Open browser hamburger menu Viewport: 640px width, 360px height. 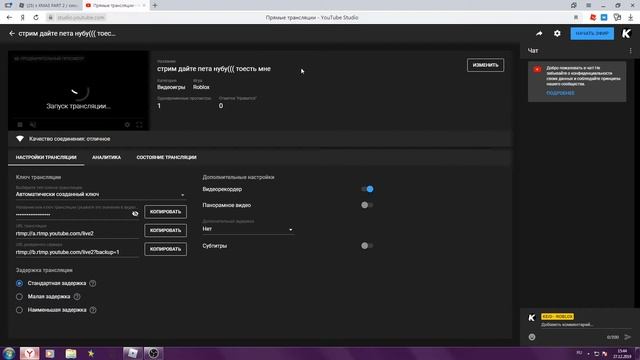click(x=588, y=5)
